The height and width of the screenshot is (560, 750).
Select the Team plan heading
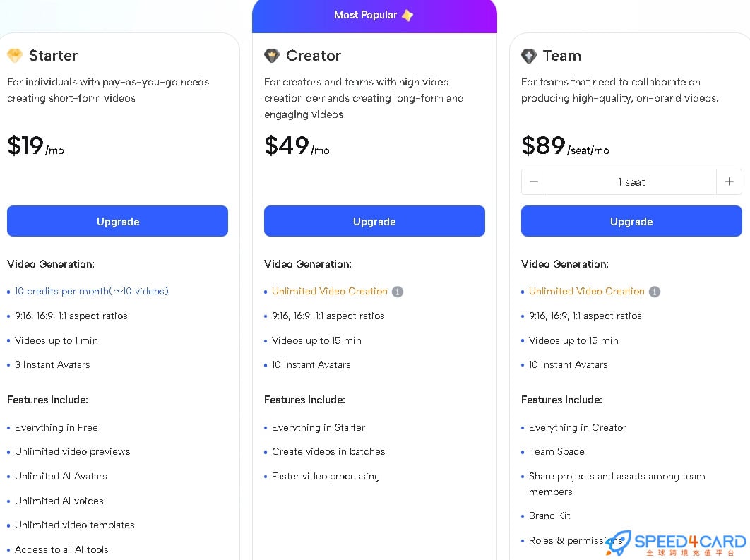[x=562, y=56]
